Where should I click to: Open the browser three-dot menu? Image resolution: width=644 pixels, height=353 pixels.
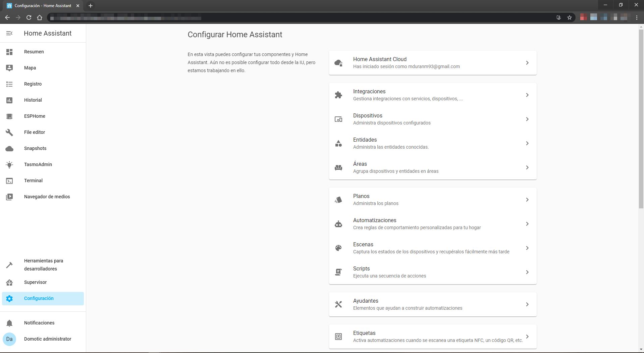637,18
